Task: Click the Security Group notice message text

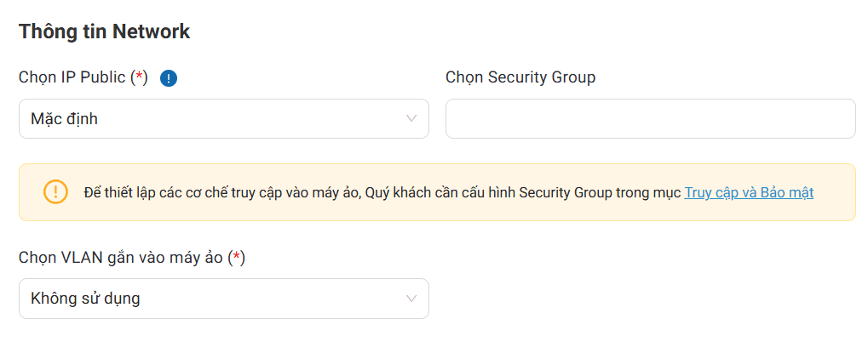Action: (x=383, y=192)
